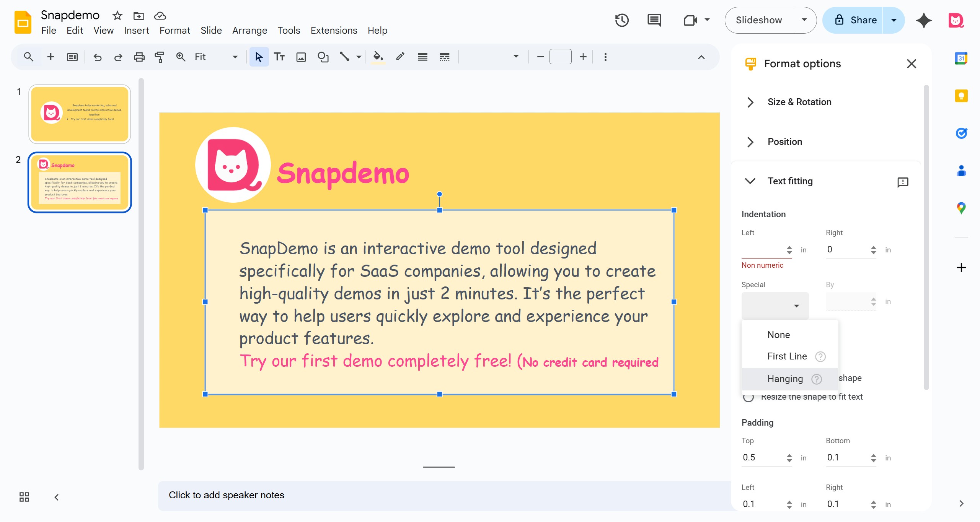
Task: Insert a text box
Action: [279, 57]
